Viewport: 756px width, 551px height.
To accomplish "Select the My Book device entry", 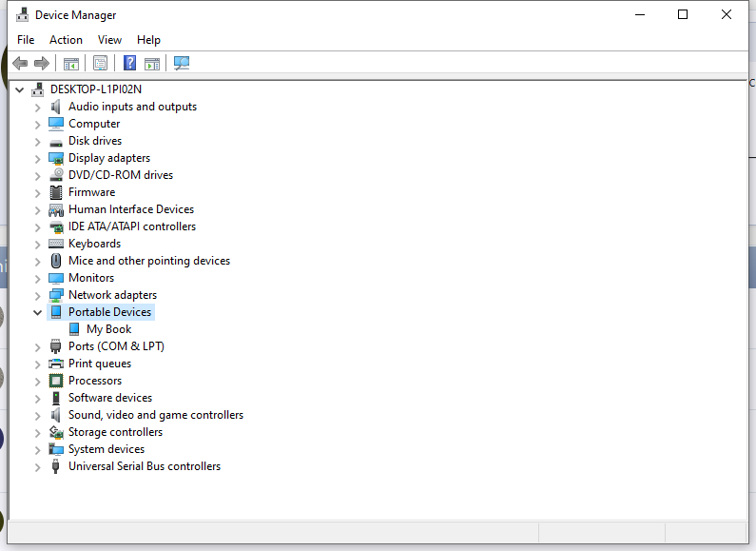I will point(109,329).
